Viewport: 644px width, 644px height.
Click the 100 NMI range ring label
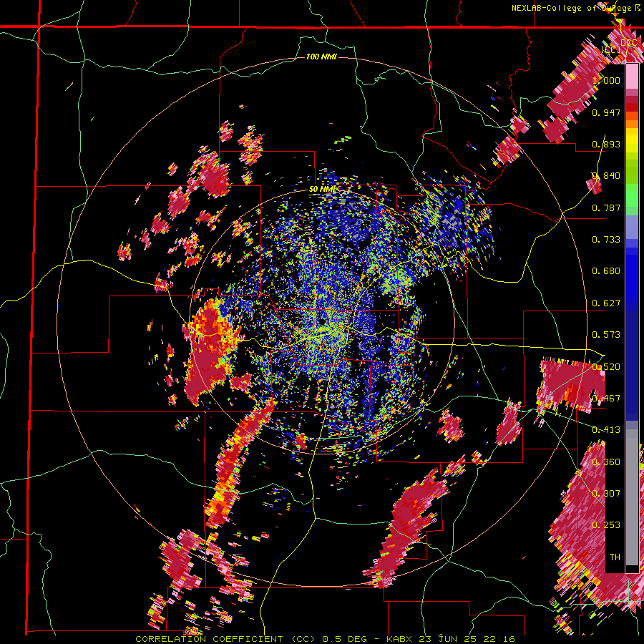tap(321, 57)
